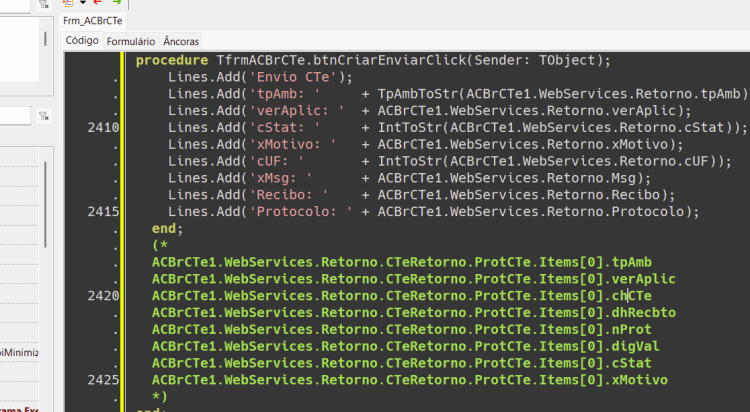Click the 'verAplic: ' string literal
The image size is (750, 412).
(297, 111)
